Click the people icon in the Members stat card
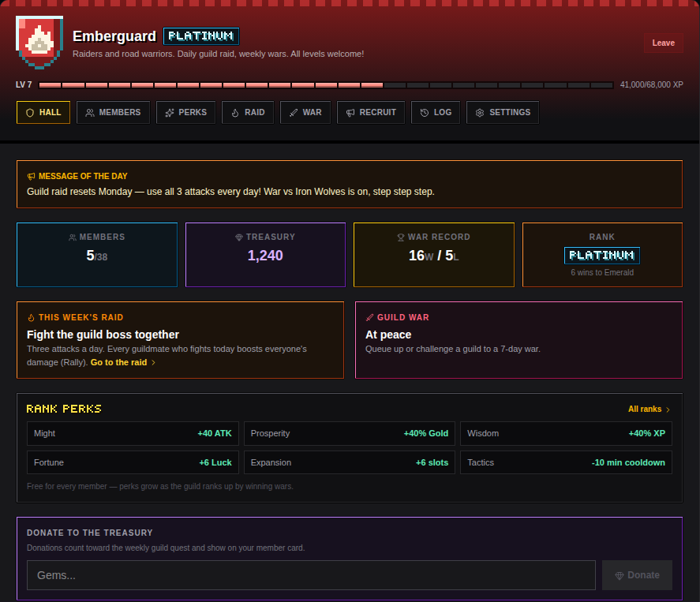 pos(73,237)
